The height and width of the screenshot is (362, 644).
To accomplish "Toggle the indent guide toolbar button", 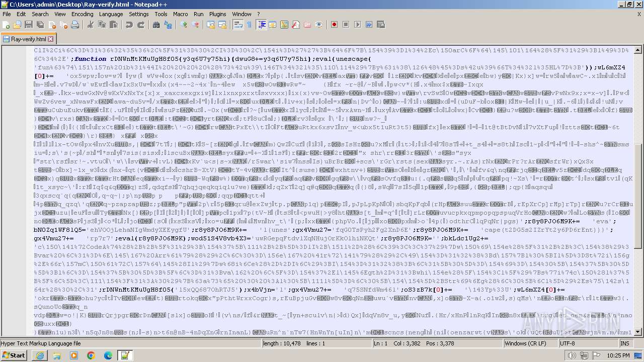I will coord(261,25).
